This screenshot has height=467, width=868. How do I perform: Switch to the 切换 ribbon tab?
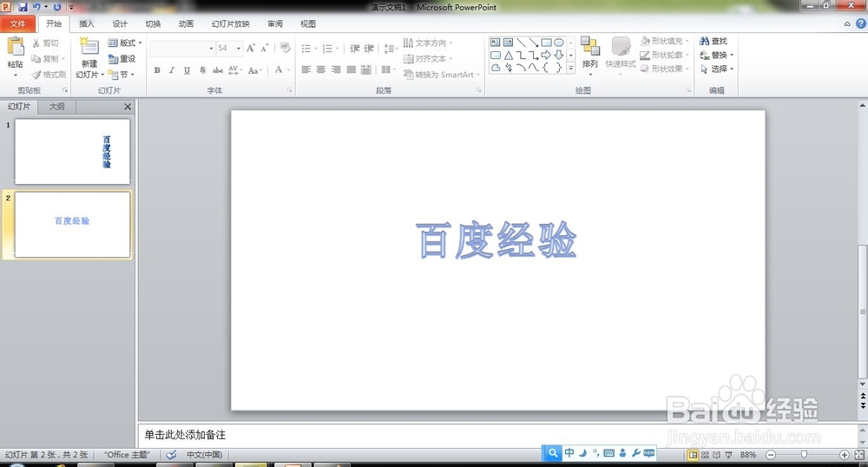pos(153,23)
